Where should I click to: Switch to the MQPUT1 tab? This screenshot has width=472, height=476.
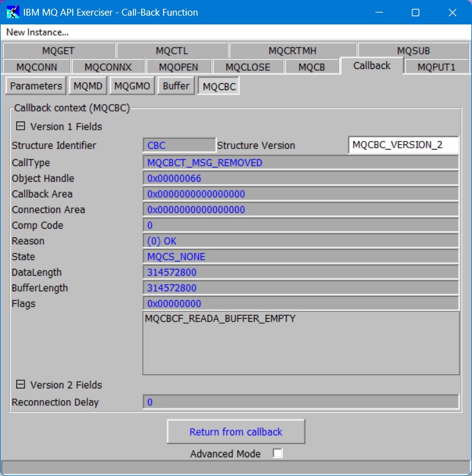(436, 67)
